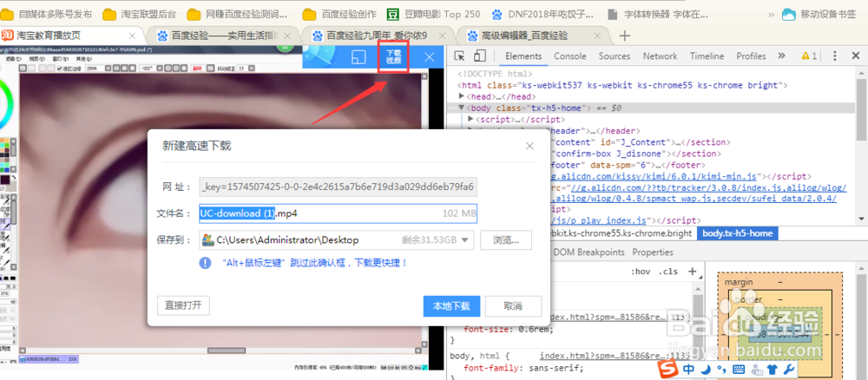This screenshot has width=868, height=380.
Task: Toggle the device toolbar icon in DevTools
Action: (480, 56)
